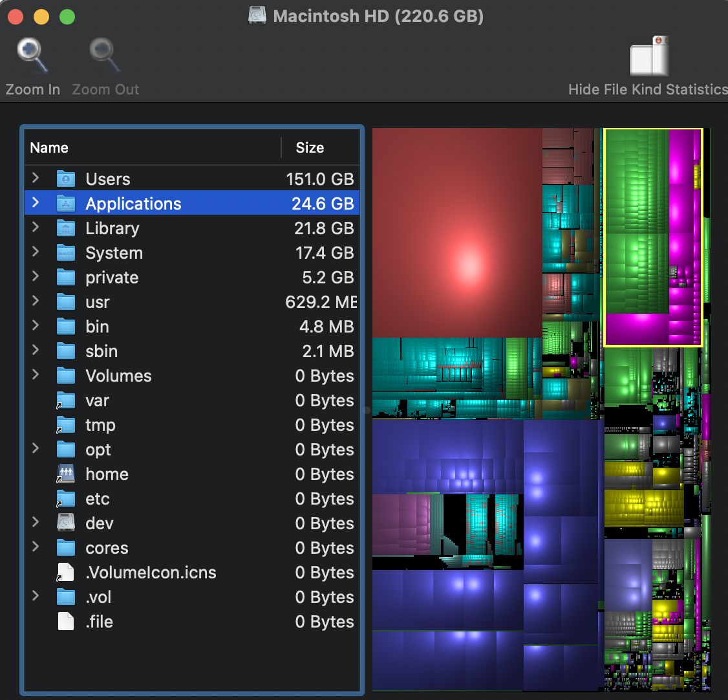Click the Zoom In label
728x700 pixels.
(32, 89)
